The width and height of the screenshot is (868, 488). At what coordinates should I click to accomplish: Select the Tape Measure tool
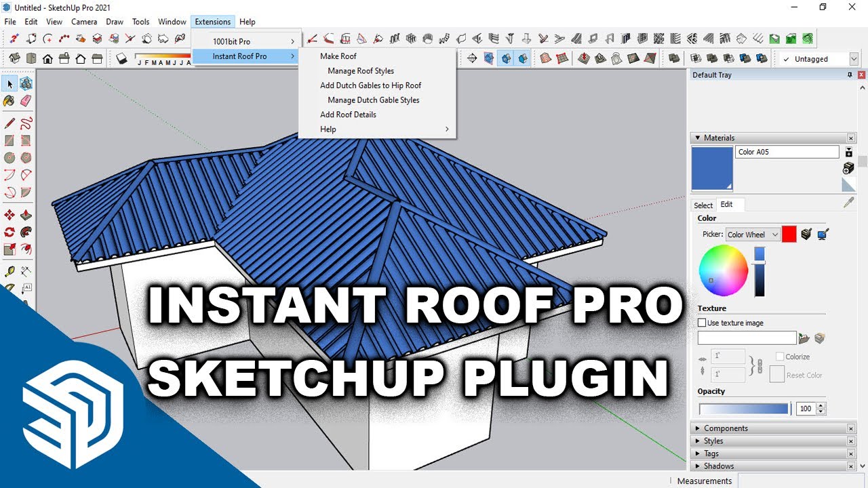[9, 272]
